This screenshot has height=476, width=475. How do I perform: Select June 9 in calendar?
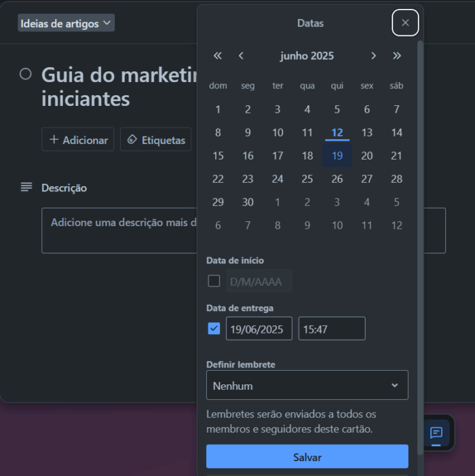click(x=248, y=132)
